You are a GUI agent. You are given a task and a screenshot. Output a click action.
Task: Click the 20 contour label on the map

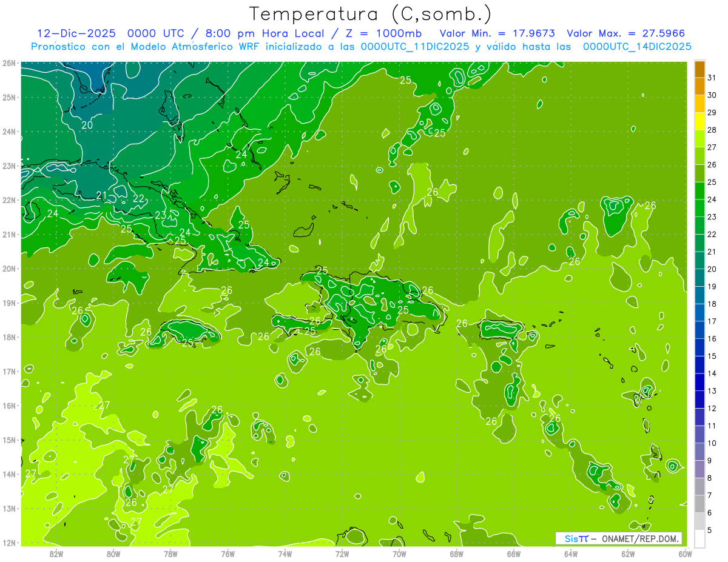87,125
